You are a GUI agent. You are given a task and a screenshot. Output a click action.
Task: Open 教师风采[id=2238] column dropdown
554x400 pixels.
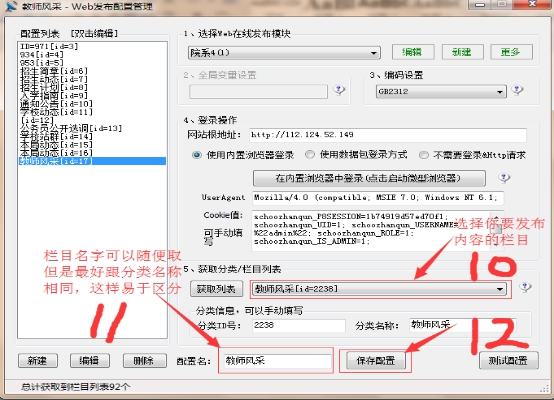click(379, 289)
